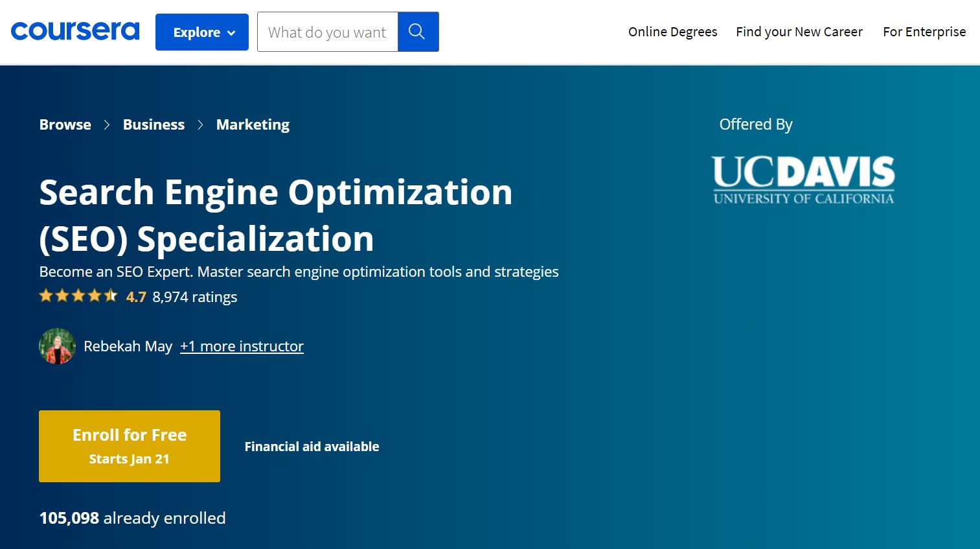Screen dimensions: 980x549
Task: Click the UC Davis university logo
Action: [803, 180]
